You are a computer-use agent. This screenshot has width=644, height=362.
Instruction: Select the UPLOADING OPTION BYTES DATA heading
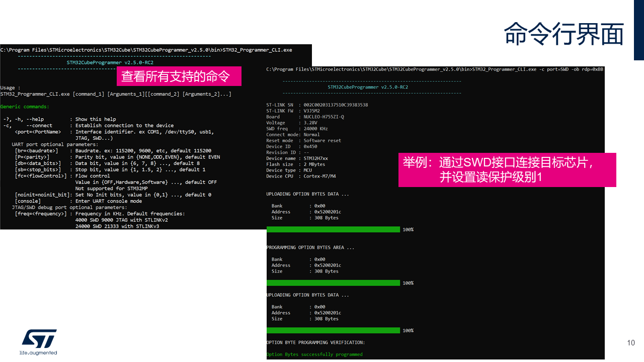(308, 194)
